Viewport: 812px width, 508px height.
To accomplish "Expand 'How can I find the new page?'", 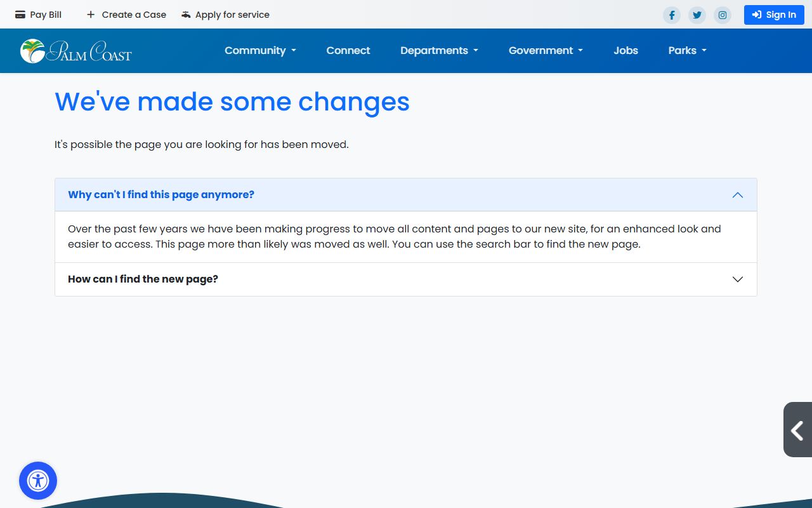I will (143, 279).
